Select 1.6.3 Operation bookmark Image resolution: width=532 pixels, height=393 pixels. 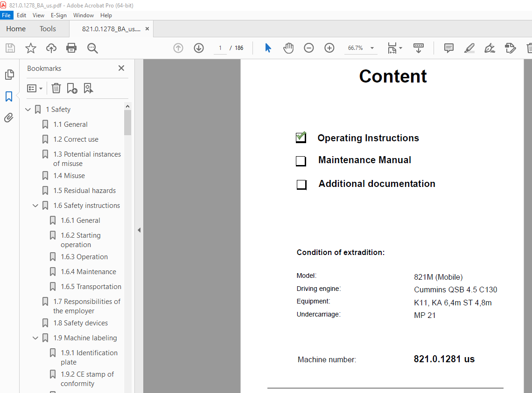click(84, 257)
